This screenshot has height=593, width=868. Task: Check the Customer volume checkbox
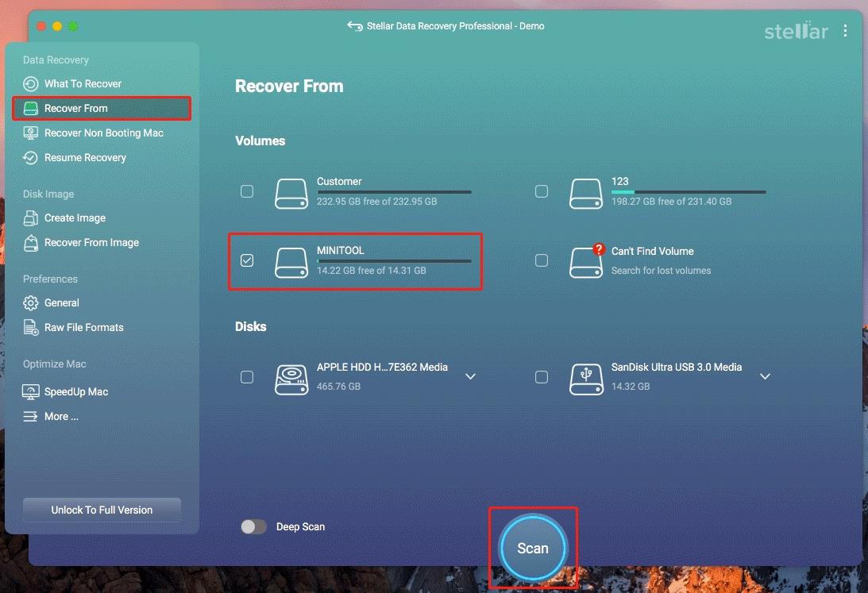point(247,191)
